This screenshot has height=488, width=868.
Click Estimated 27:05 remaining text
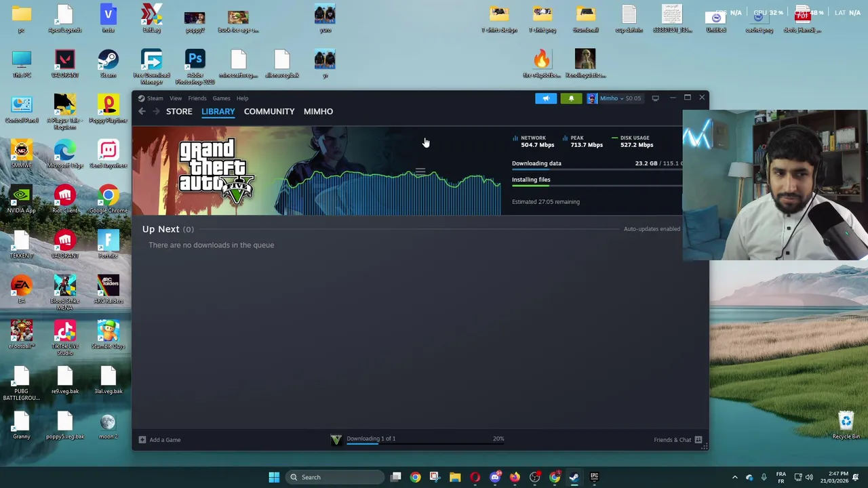pos(546,202)
